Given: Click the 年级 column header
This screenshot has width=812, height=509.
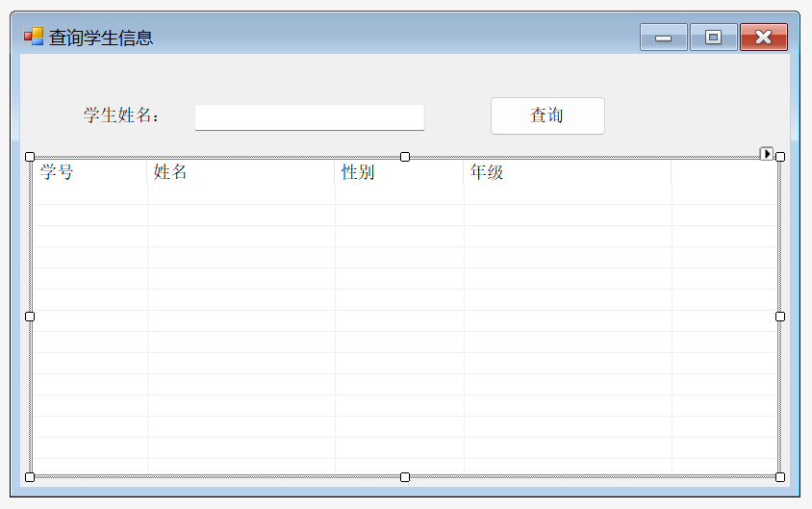Looking at the screenshot, I should click(568, 172).
